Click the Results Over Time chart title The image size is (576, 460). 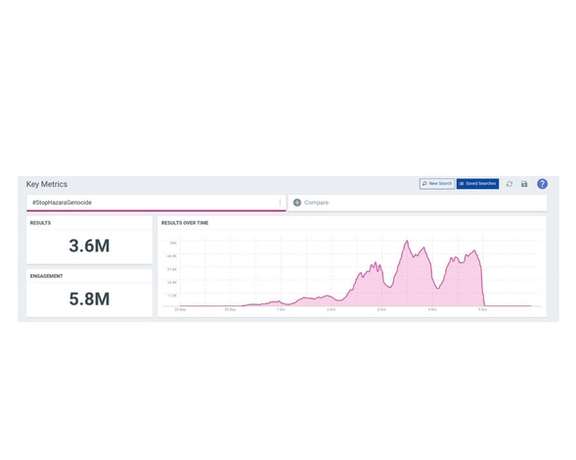tap(185, 223)
